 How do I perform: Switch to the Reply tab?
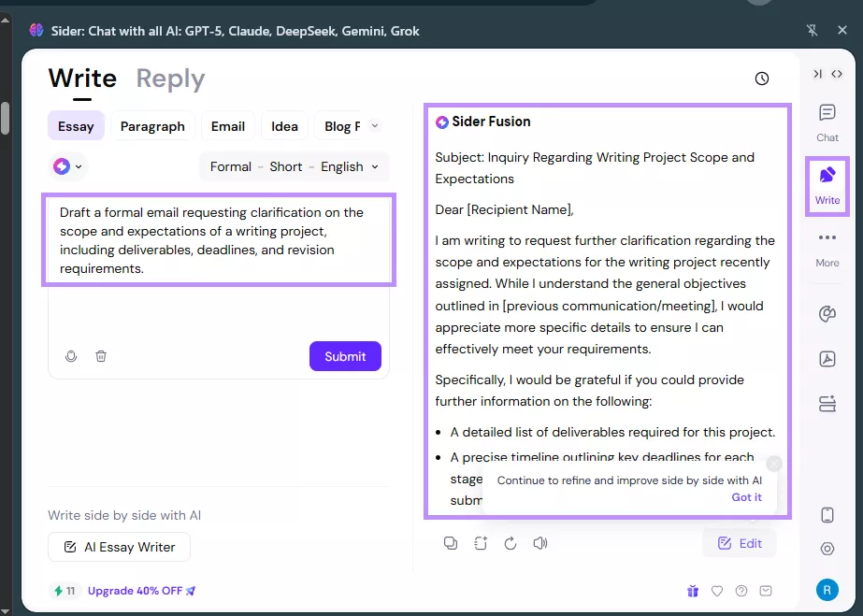coord(169,79)
